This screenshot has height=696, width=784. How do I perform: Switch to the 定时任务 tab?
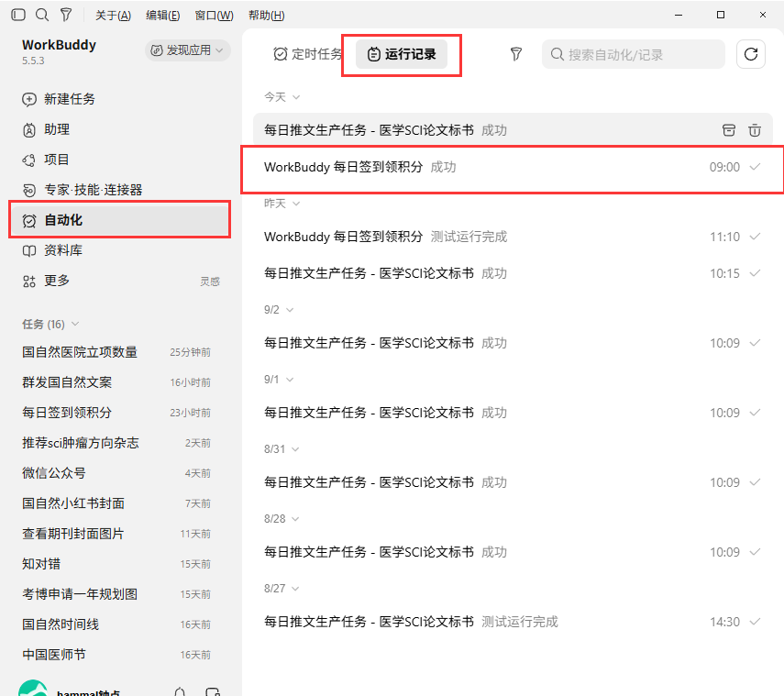click(x=307, y=54)
